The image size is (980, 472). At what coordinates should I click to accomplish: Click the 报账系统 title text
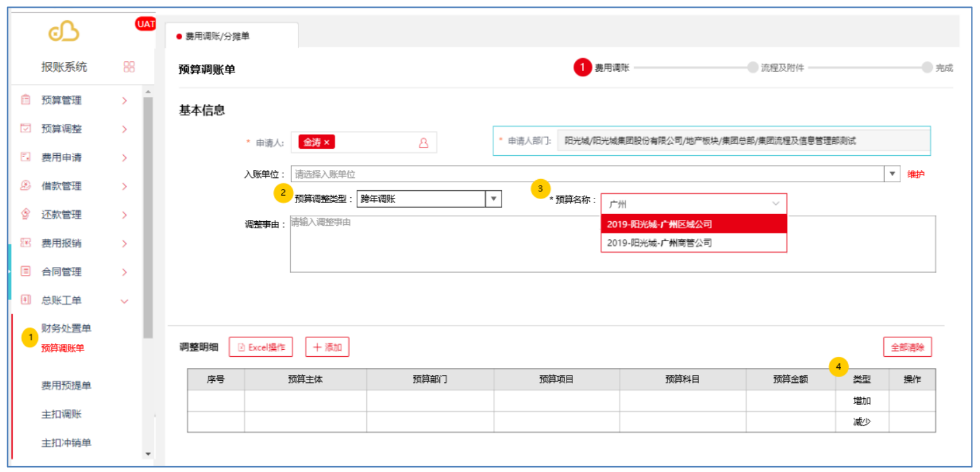pos(64,67)
